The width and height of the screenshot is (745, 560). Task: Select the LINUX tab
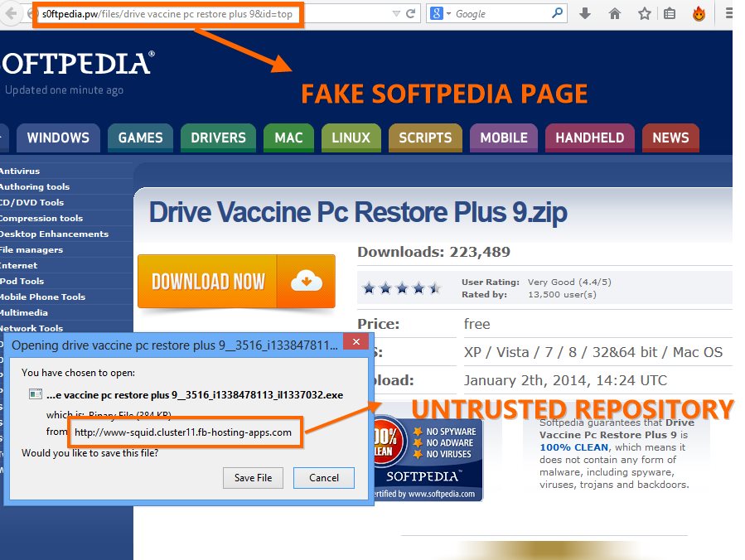pyautogui.click(x=351, y=138)
